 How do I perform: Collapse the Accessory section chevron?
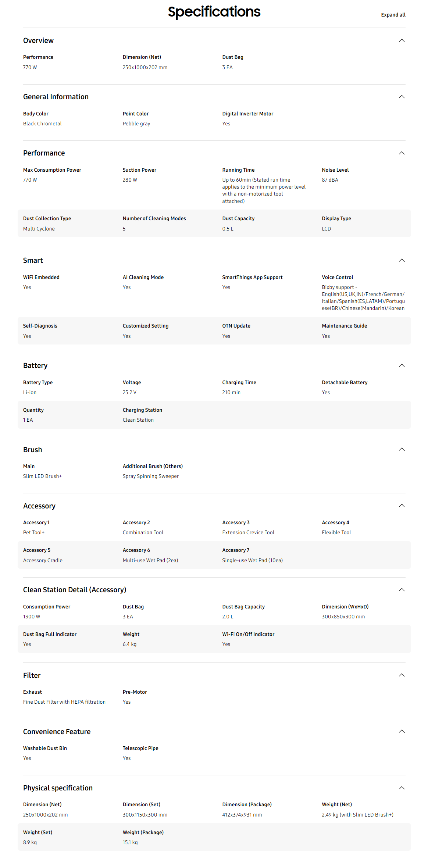tap(402, 506)
